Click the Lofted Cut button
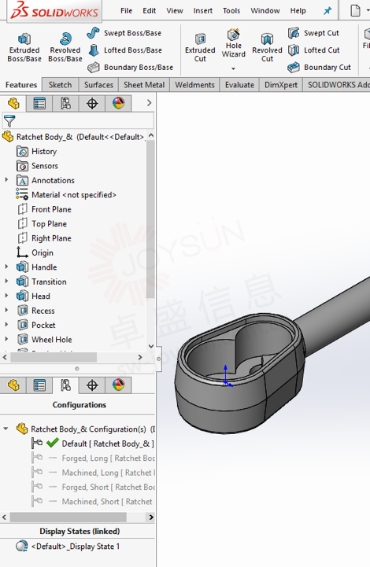 coord(314,50)
